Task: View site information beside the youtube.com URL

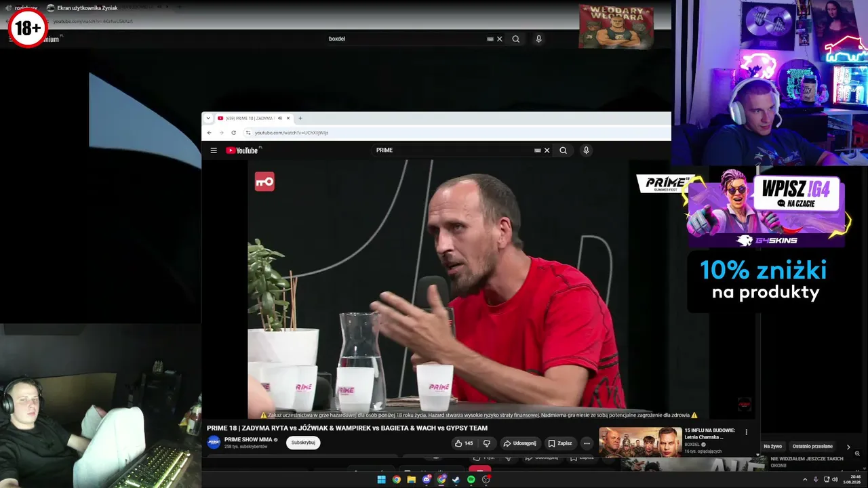Action: [x=248, y=133]
